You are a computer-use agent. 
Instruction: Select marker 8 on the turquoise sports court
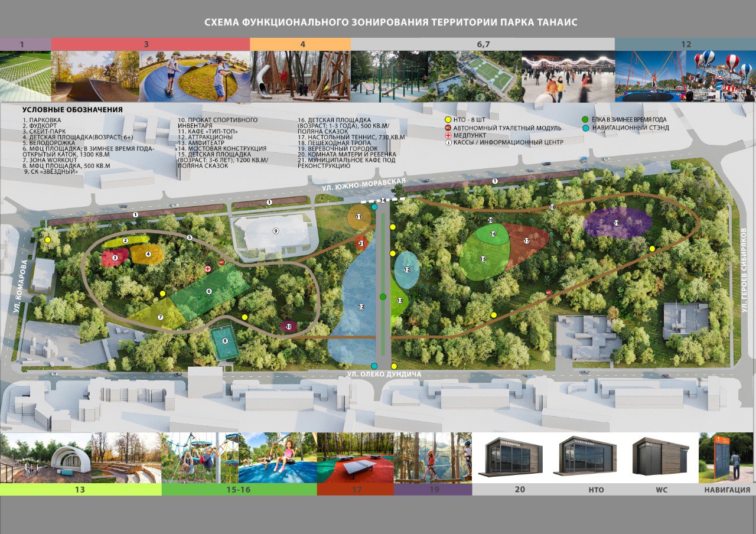pos(225,341)
